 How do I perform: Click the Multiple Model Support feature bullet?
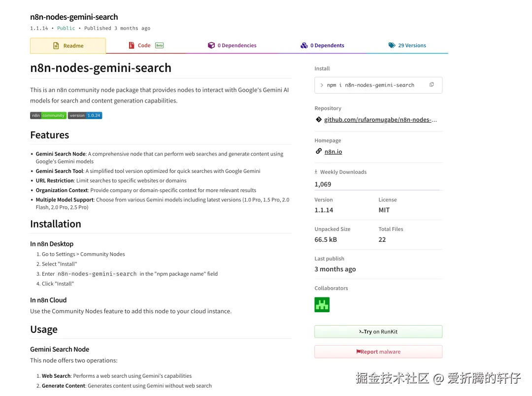[163, 203]
